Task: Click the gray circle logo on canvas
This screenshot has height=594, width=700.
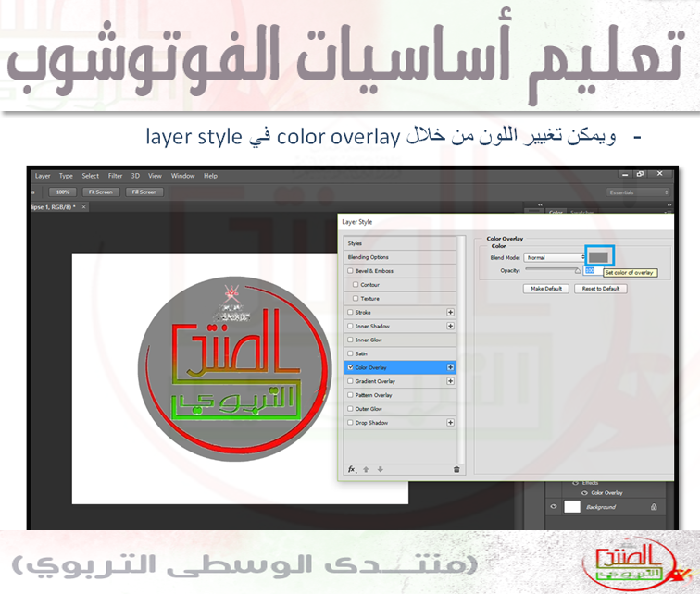Action: click(x=235, y=368)
